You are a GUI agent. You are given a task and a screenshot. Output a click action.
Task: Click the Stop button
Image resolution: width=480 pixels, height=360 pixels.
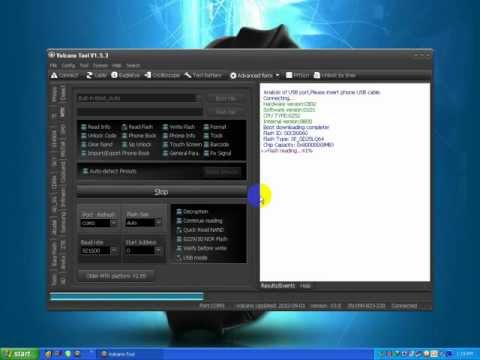[x=161, y=192]
